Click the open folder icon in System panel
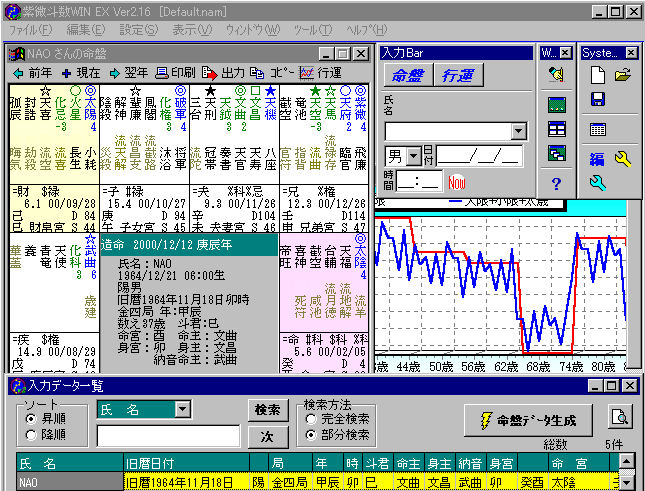Image resolution: width=645 pixels, height=491 pixels. 623,74
